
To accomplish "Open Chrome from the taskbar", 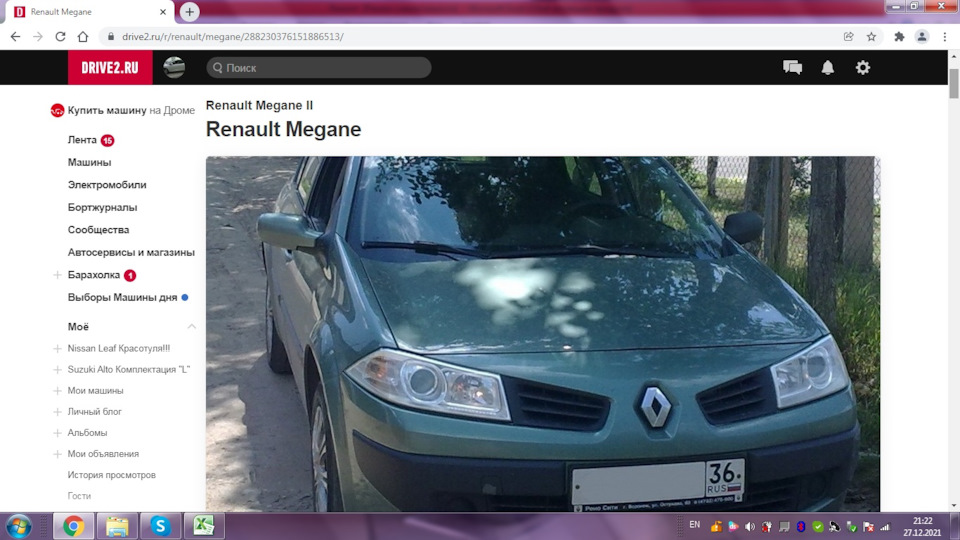I will pyautogui.click(x=73, y=527).
